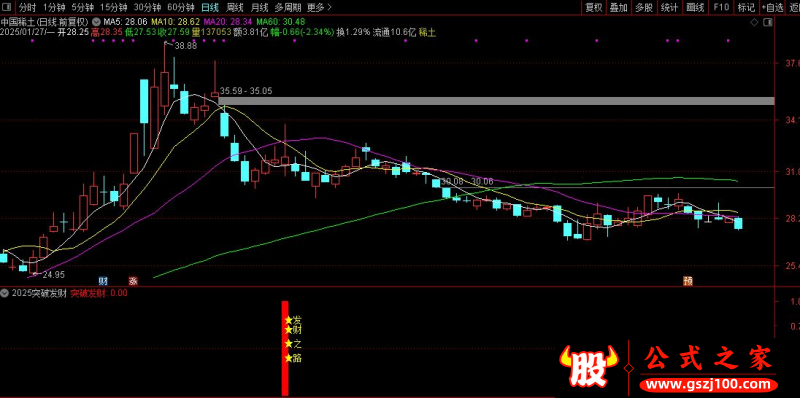
Task: Click the orange 预 marker icon
Action: (x=688, y=281)
